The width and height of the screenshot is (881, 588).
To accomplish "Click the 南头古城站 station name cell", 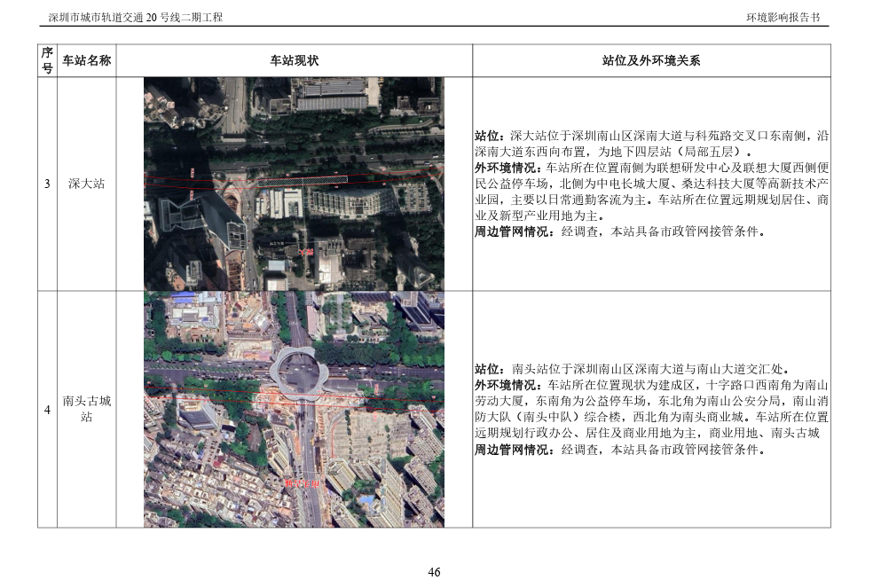I will pyautogui.click(x=87, y=409).
